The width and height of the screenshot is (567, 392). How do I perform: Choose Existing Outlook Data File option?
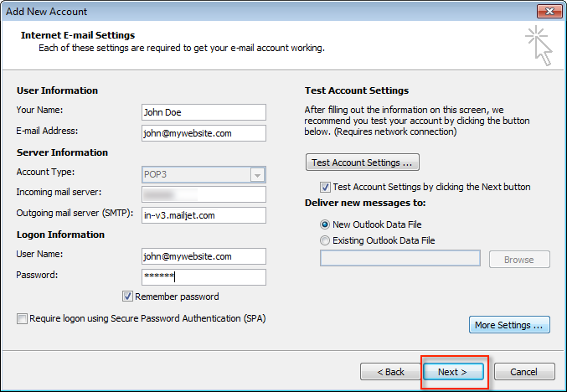click(325, 241)
